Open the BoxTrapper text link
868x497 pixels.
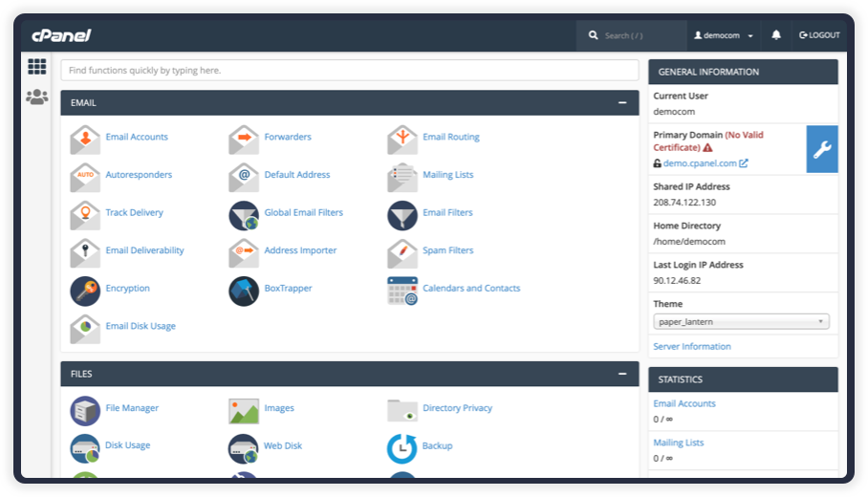[x=289, y=289]
